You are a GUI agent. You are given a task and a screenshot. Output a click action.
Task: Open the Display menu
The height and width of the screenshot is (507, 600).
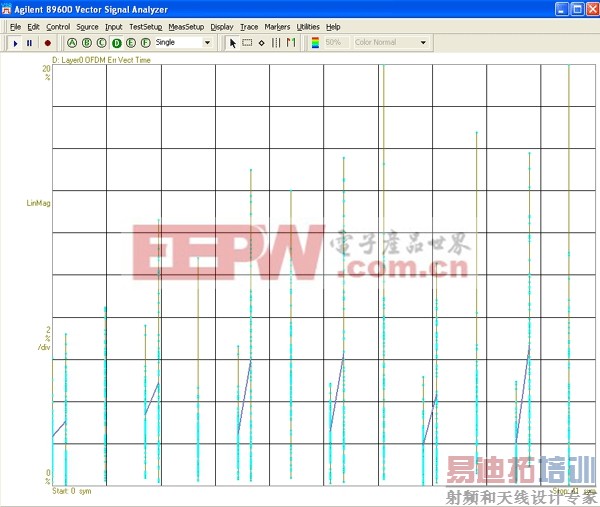coord(222,27)
